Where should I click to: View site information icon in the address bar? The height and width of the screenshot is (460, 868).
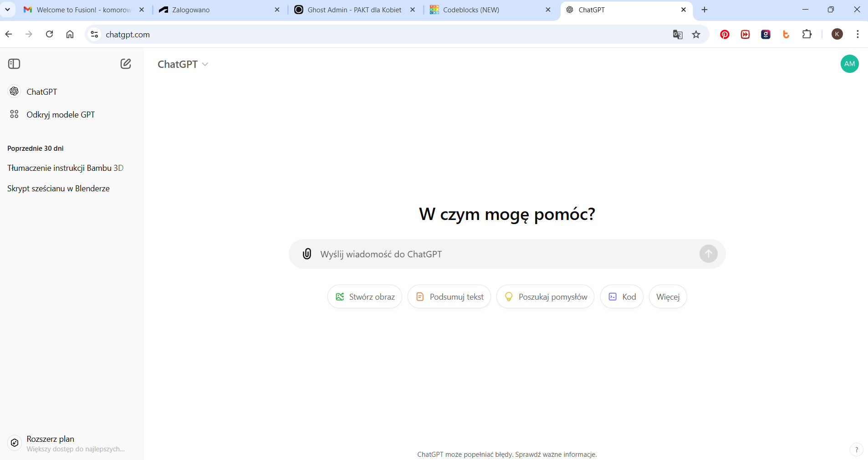pyautogui.click(x=94, y=34)
